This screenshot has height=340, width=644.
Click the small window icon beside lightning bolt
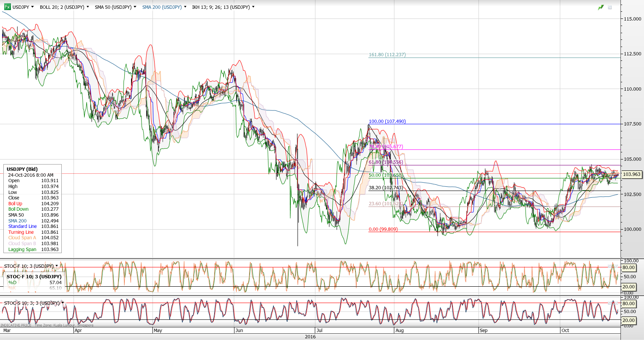pos(610,8)
